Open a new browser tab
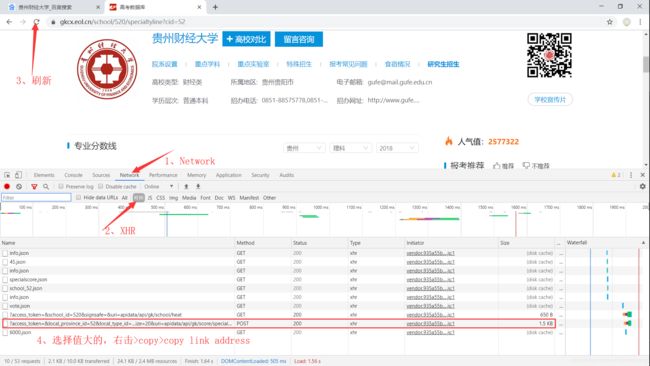The width and height of the screenshot is (650, 366). pos(215,7)
